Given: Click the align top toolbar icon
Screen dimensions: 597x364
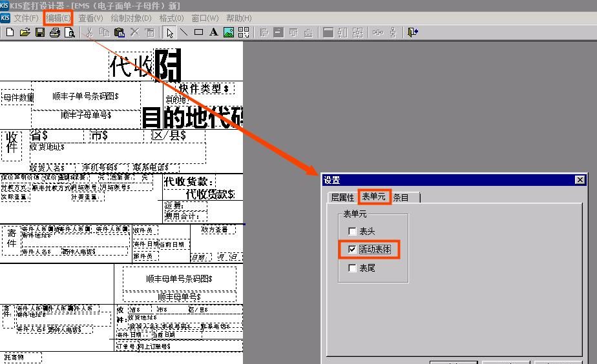Looking at the screenshot, I should (x=293, y=32).
